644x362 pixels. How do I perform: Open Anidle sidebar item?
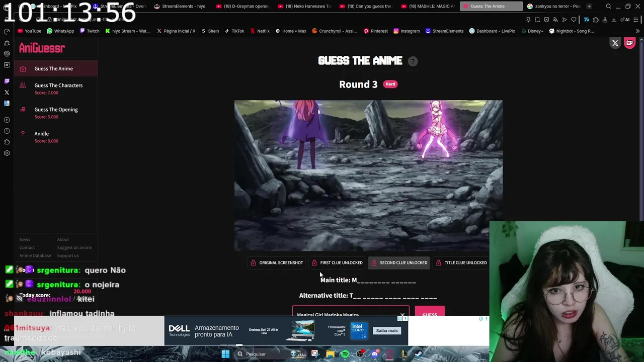pyautogui.click(x=56, y=137)
